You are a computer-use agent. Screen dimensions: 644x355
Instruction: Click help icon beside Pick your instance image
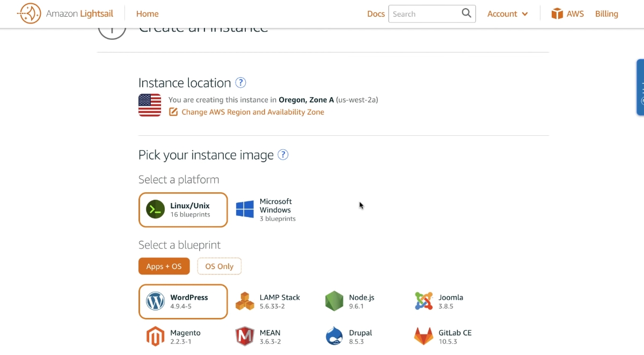click(x=283, y=155)
